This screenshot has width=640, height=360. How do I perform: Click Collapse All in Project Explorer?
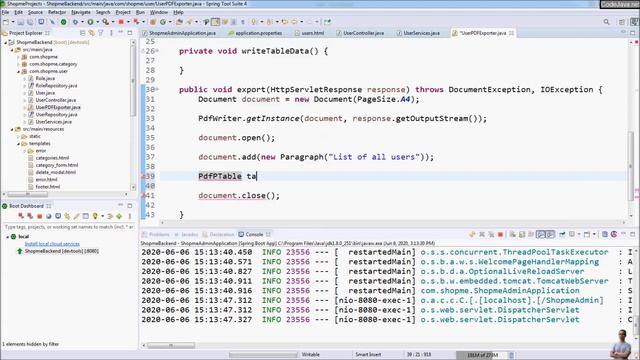pyautogui.click(x=83, y=33)
